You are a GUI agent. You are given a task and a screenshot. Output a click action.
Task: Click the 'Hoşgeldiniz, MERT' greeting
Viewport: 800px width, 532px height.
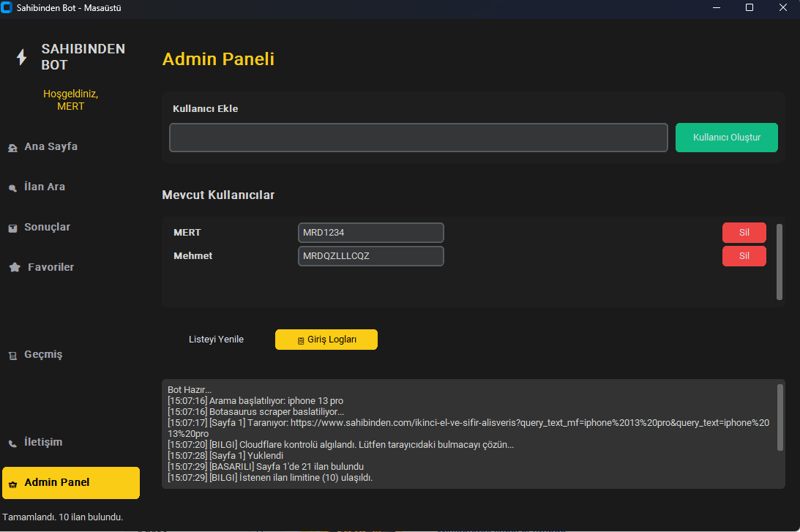pos(71,100)
